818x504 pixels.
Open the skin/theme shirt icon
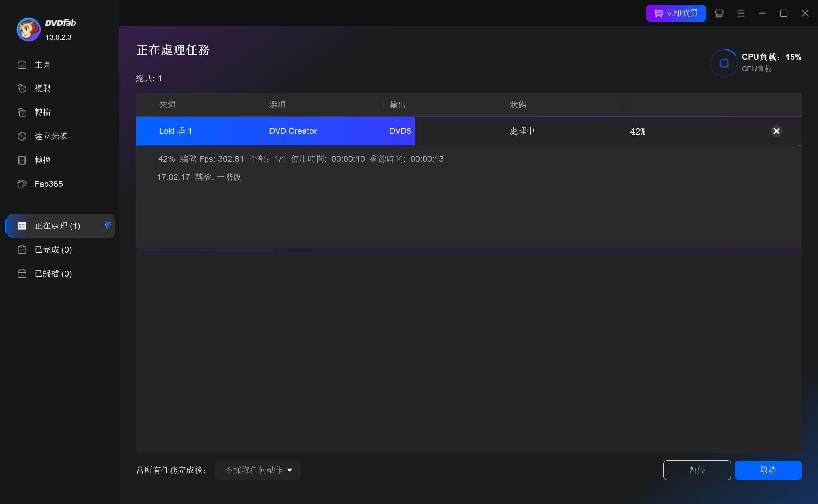tap(719, 13)
